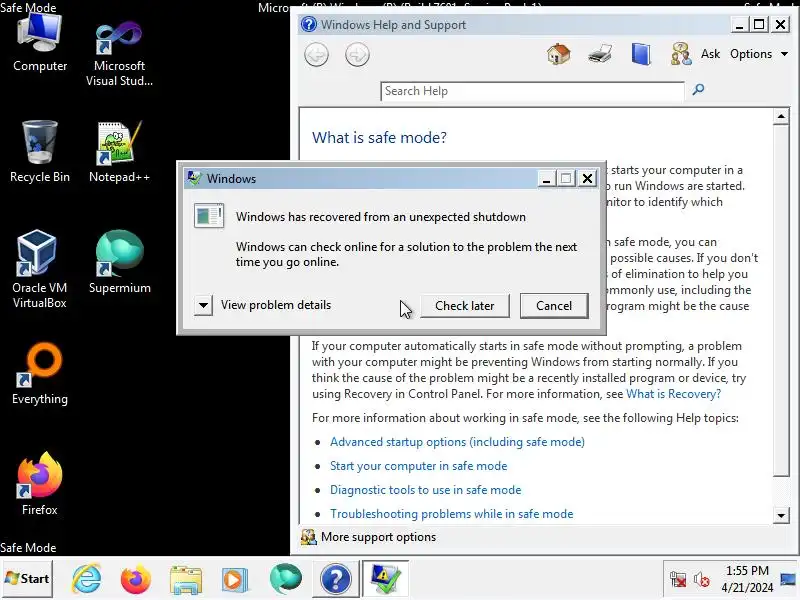
Task: Open Diagnostic tools to use in safe mode
Action: (426, 490)
